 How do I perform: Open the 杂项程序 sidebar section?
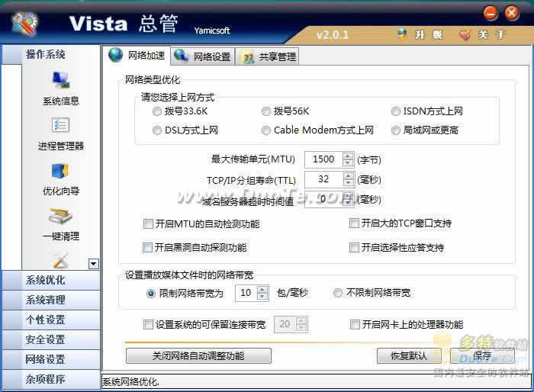(x=51, y=379)
